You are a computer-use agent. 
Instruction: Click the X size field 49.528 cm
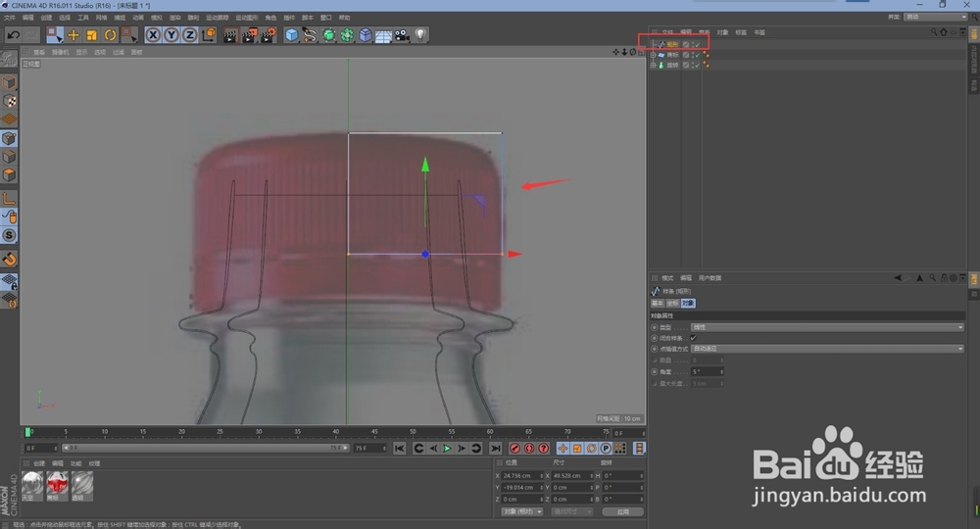point(571,476)
